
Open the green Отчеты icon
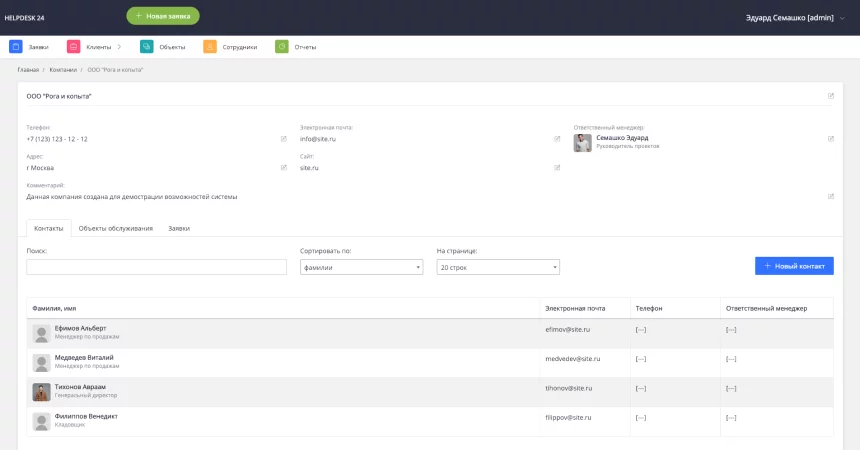point(282,46)
